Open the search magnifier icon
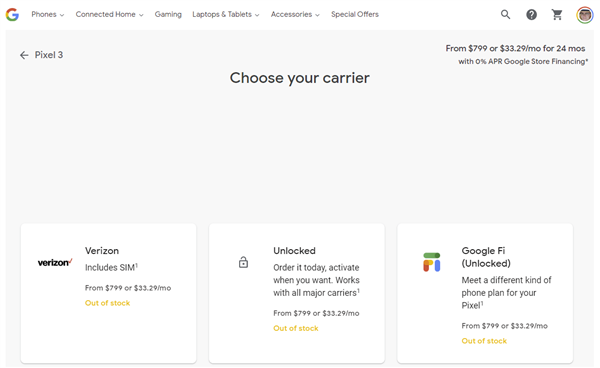600x368 pixels. click(505, 15)
